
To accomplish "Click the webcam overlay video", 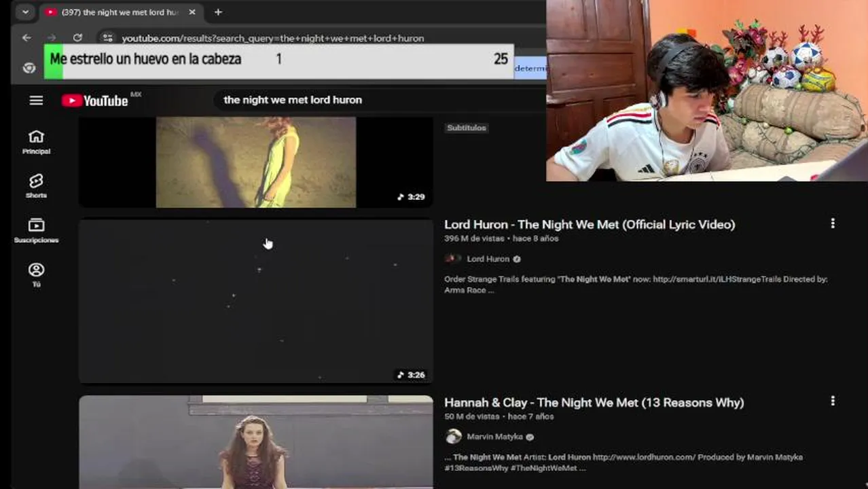I will click(x=707, y=90).
